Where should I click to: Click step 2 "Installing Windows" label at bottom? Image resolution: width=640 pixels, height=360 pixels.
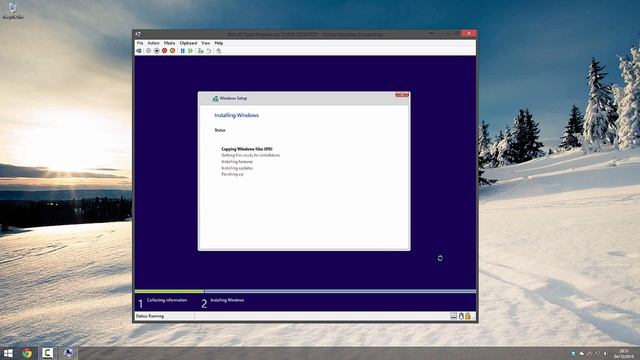(227, 300)
